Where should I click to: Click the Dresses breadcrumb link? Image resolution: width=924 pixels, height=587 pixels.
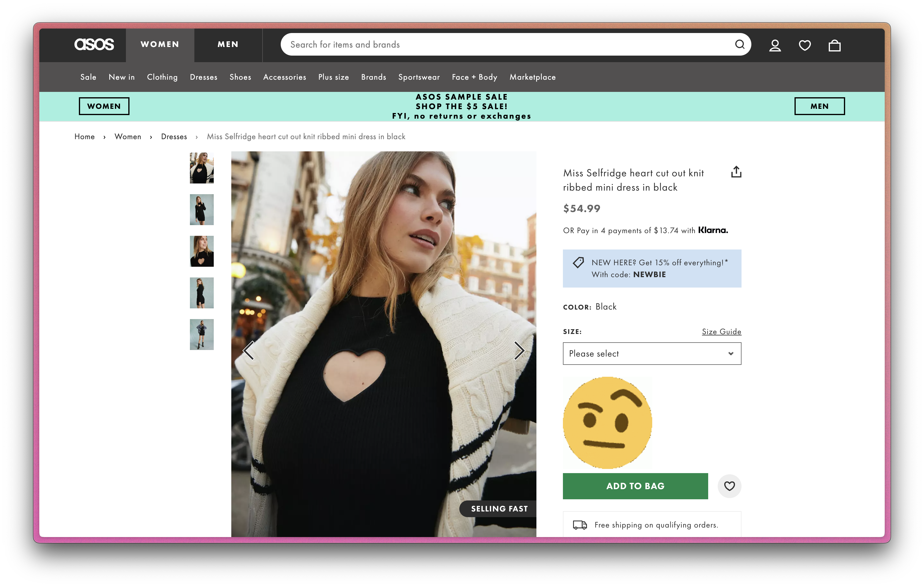tap(174, 136)
